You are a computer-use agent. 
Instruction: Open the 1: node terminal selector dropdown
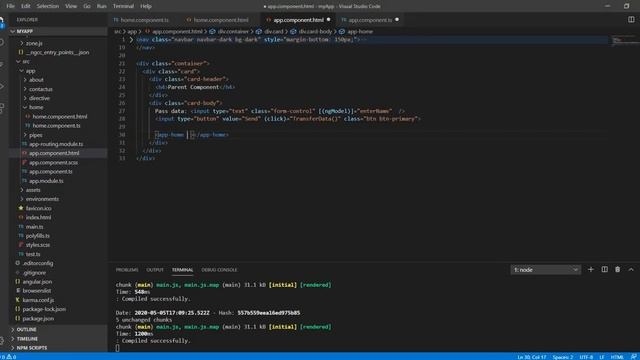click(545, 270)
